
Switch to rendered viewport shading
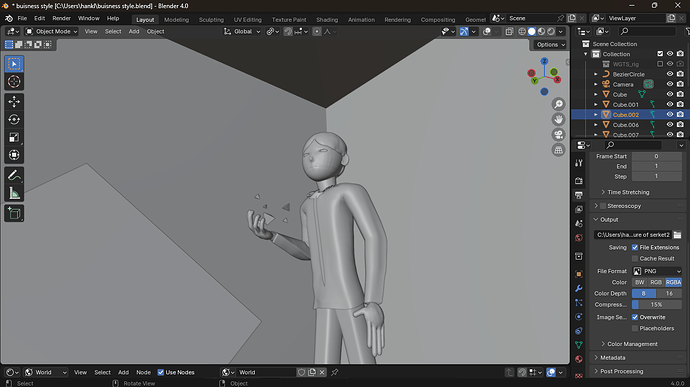click(551, 32)
